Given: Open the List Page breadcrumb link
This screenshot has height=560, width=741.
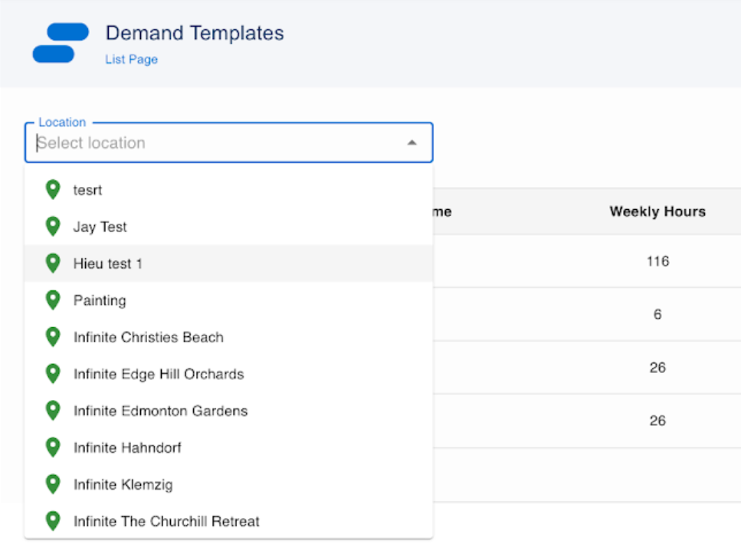Looking at the screenshot, I should [x=131, y=59].
